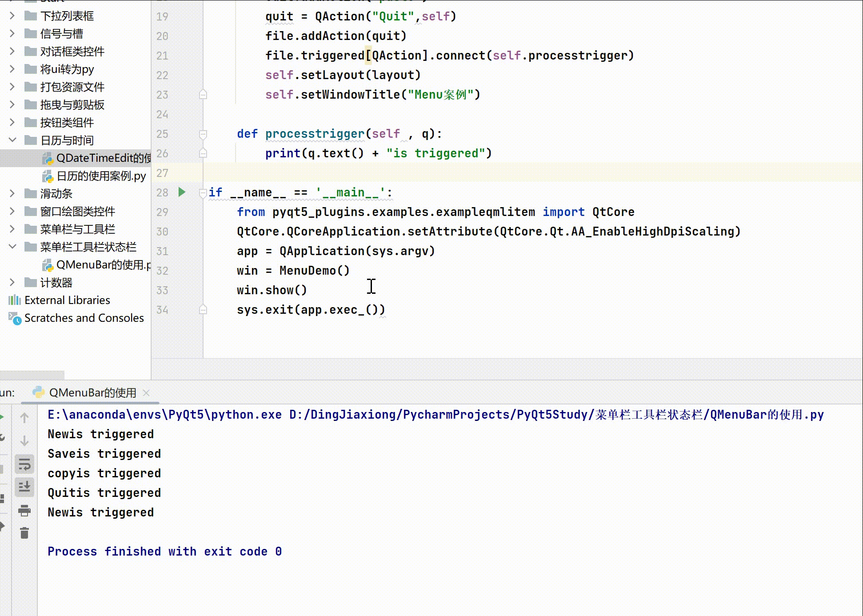863x616 pixels.
Task: Fold the processtrigger function at line 25
Action: (x=203, y=134)
